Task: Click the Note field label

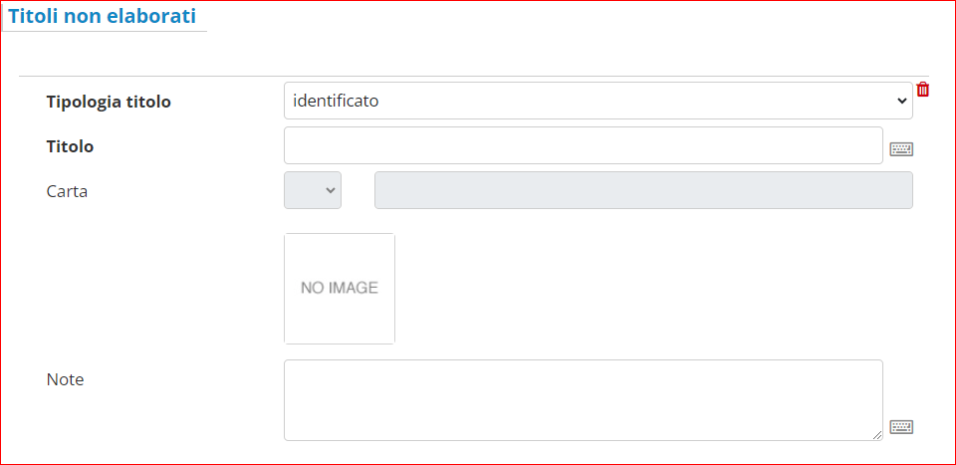Action: (65, 379)
